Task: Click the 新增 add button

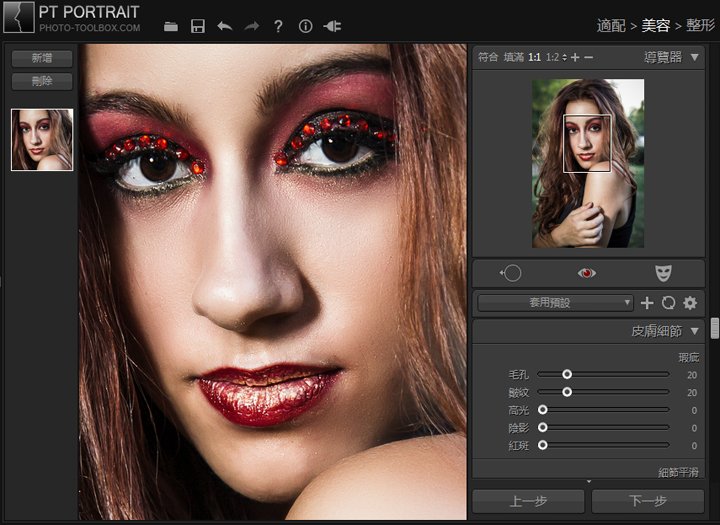Action: pyautogui.click(x=42, y=58)
